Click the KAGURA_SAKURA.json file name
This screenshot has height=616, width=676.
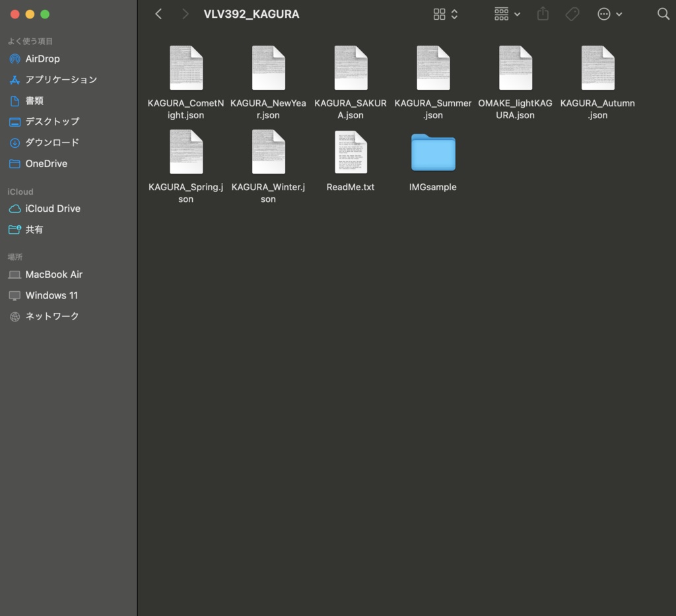click(351, 110)
